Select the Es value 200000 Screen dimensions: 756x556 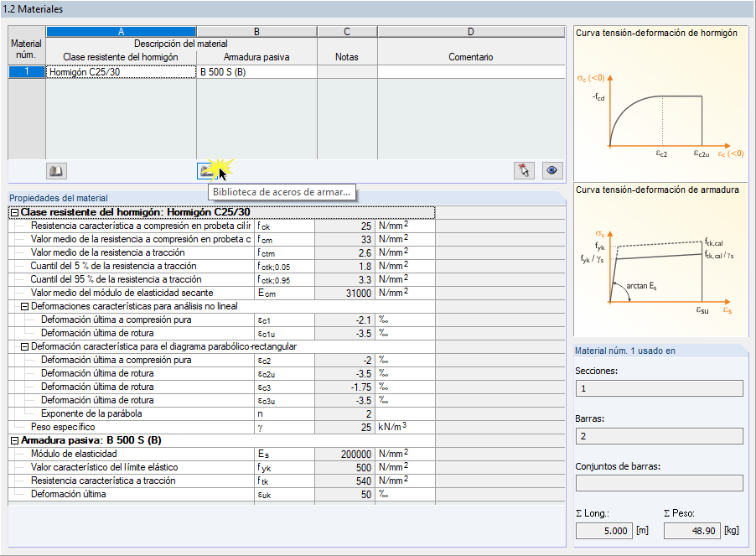tap(344, 455)
